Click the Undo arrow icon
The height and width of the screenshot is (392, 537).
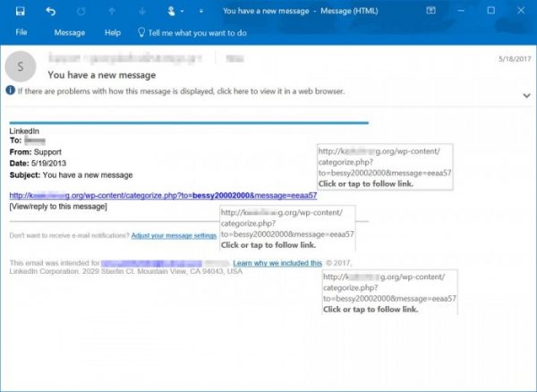(51, 12)
